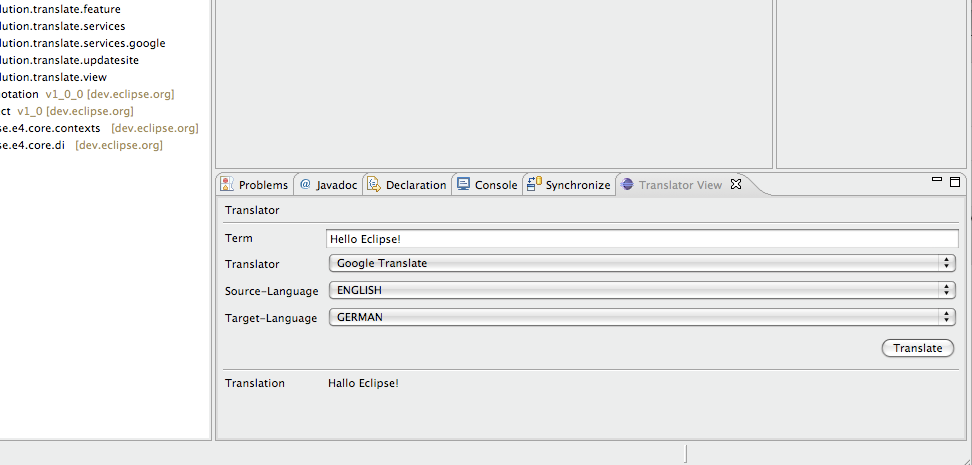Select the project tagged v1_0 [dev.eclipse.org]
The width and height of the screenshot is (972, 465).
67,111
